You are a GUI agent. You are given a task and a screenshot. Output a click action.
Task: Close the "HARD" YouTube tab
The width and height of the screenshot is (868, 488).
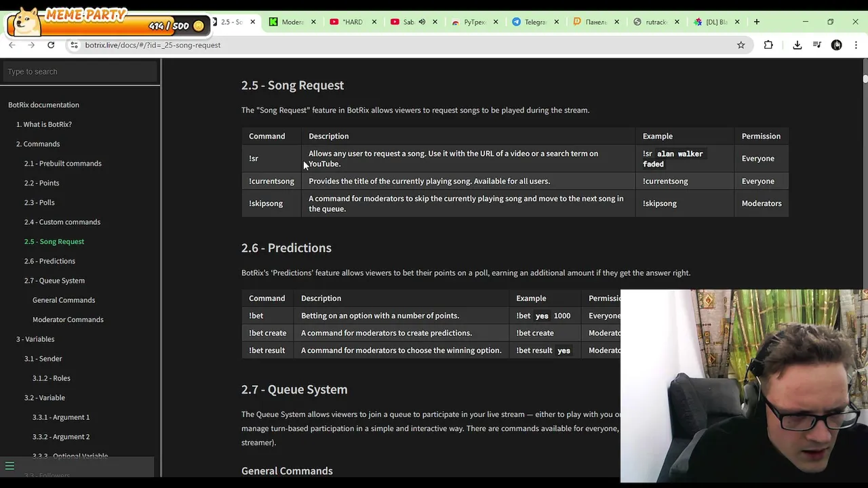click(374, 22)
